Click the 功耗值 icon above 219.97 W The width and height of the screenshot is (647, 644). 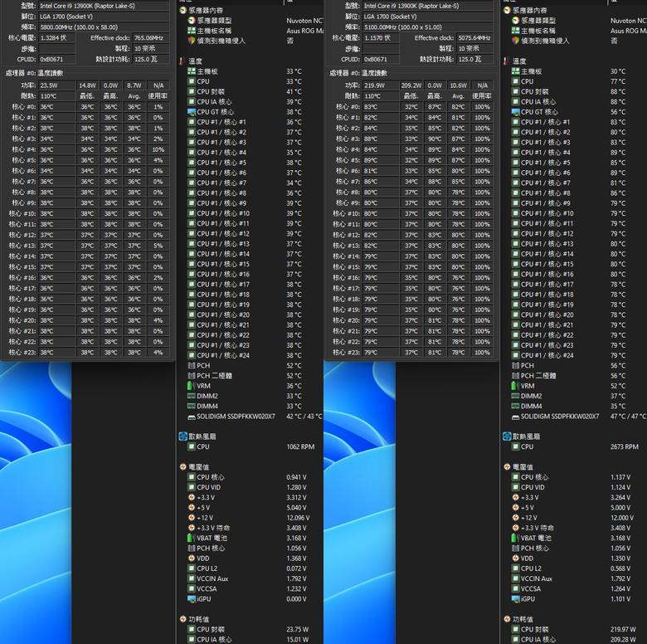507,619
